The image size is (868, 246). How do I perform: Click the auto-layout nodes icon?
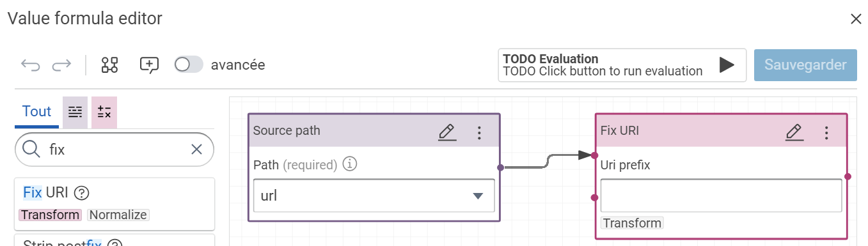[x=110, y=65]
